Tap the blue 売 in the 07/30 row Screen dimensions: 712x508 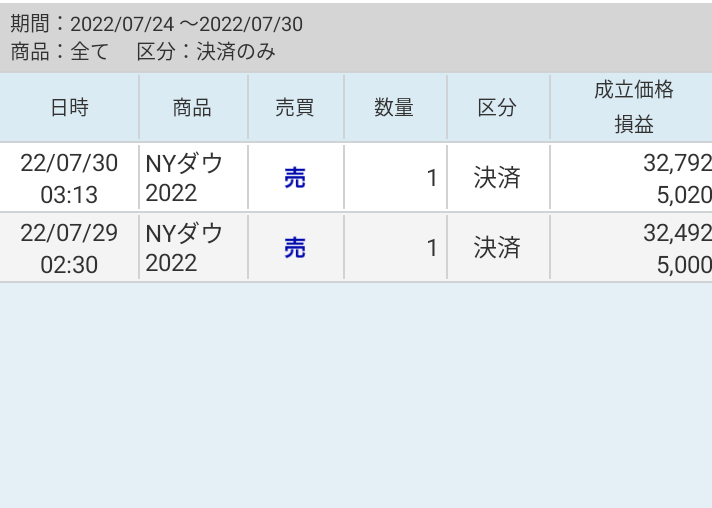(x=295, y=179)
